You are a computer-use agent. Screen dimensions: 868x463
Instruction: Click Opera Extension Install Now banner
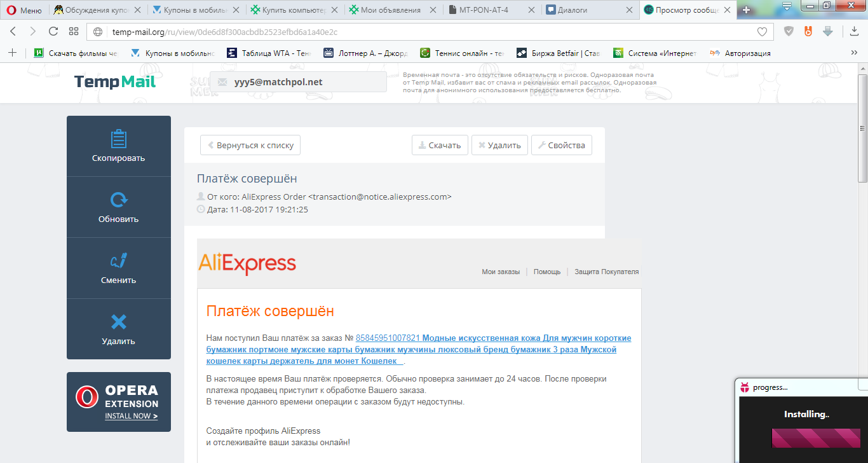point(119,402)
